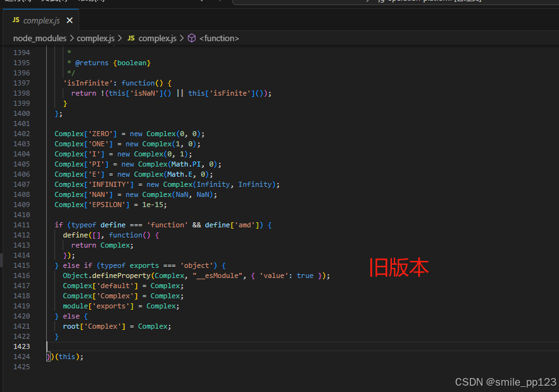Open node_modules in the breadcrumb path

tap(40, 38)
